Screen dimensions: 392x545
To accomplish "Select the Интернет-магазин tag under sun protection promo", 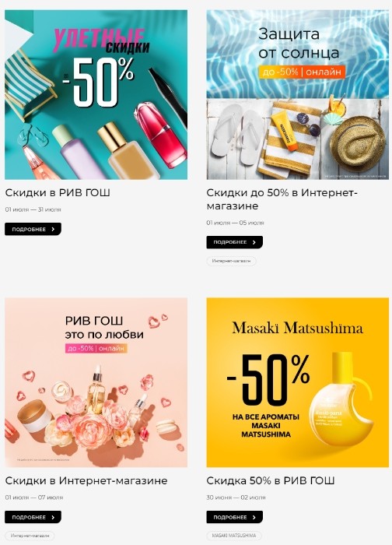I will (231, 261).
